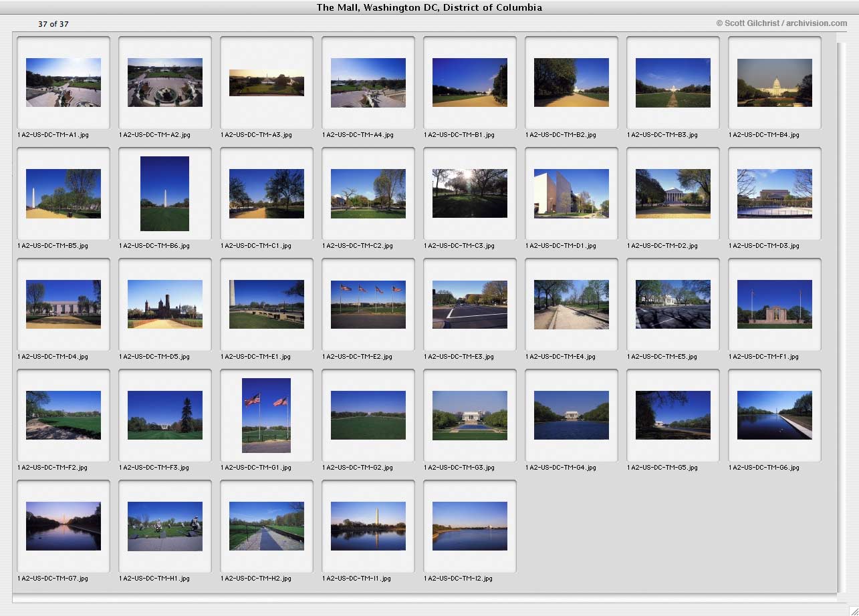Choose the TM-B2 gravel path thumbnail

click(572, 82)
